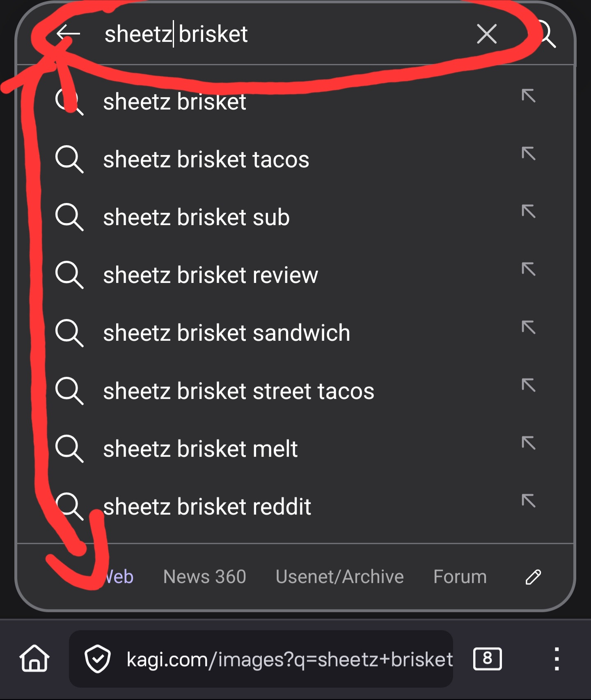Viewport: 591px width, 700px height.
Task: Open the Forum lens tab
Action: coord(460,577)
